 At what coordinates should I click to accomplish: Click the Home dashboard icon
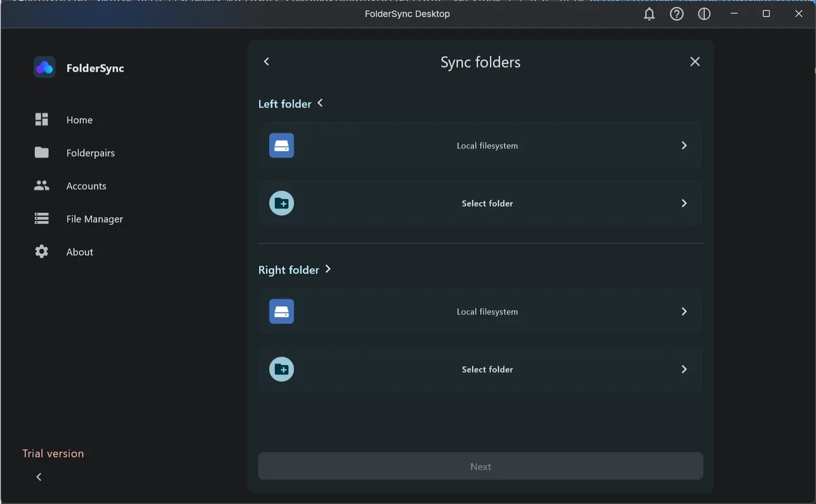click(42, 120)
